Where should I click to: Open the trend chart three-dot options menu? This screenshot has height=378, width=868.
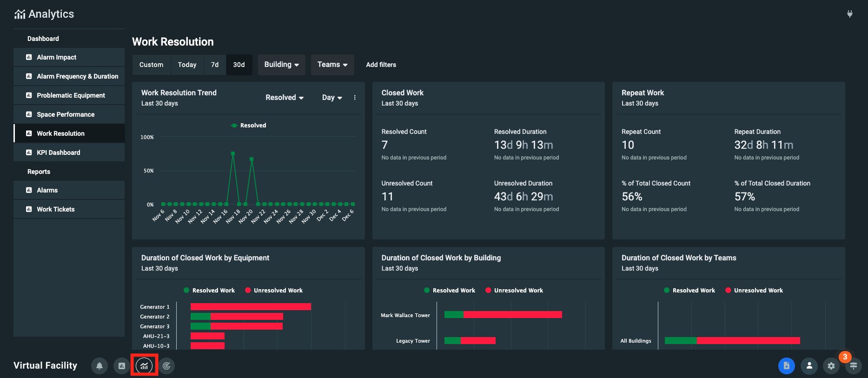[x=355, y=98]
